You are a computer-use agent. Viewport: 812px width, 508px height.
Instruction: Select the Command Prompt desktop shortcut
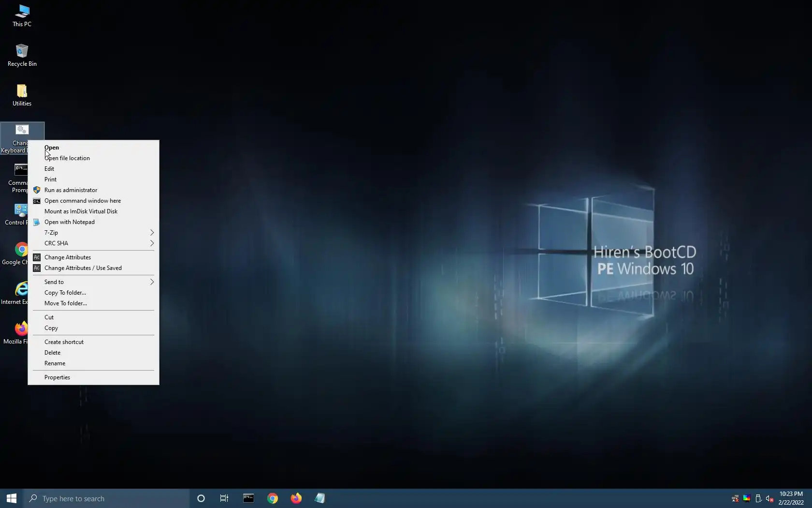(x=17, y=178)
